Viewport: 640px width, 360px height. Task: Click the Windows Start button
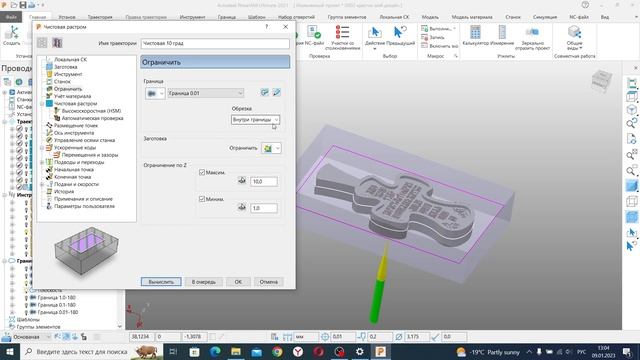click(9, 351)
